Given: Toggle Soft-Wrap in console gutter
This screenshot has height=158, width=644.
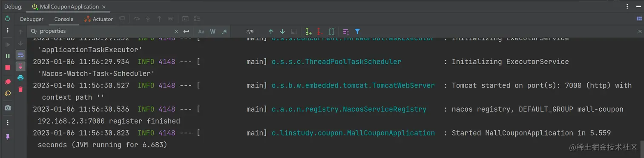Looking at the screenshot, I should (x=20, y=55).
